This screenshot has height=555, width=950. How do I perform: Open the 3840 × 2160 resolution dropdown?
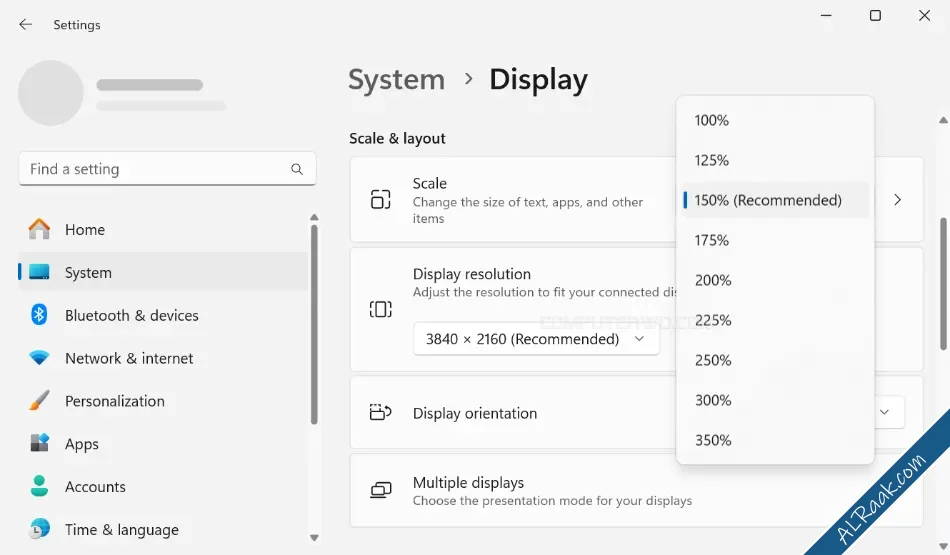click(x=536, y=339)
